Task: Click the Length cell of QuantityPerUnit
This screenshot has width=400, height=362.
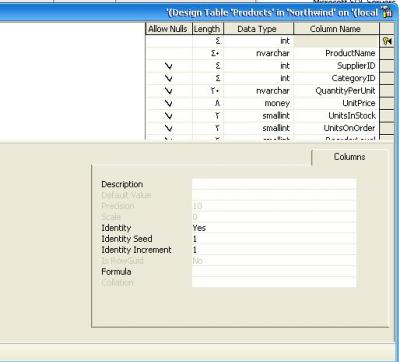Action: tap(208, 91)
